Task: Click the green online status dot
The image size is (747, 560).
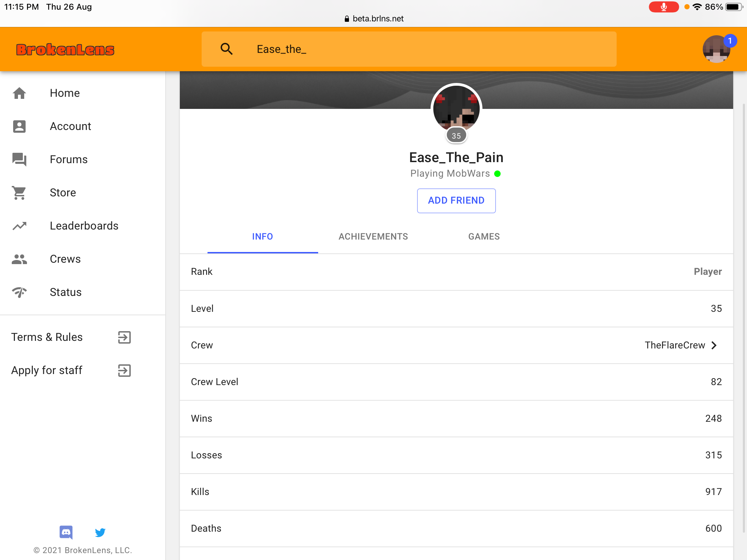Action: 497,174
